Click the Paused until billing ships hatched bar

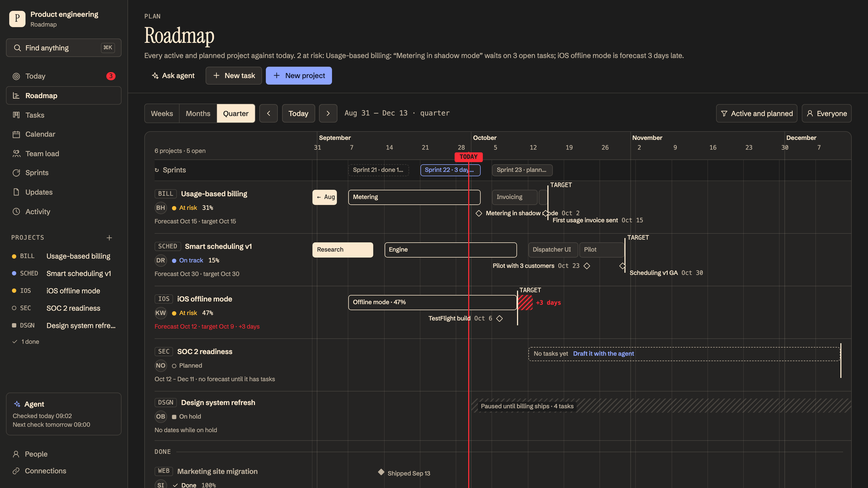pyautogui.click(x=661, y=406)
